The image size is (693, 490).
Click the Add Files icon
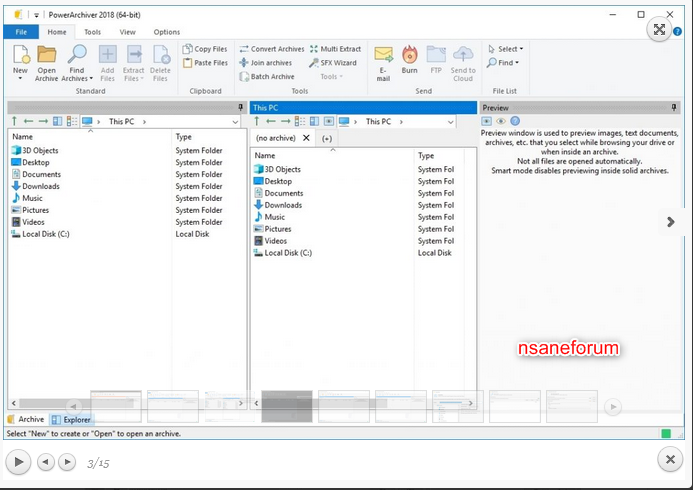[x=107, y=54]
